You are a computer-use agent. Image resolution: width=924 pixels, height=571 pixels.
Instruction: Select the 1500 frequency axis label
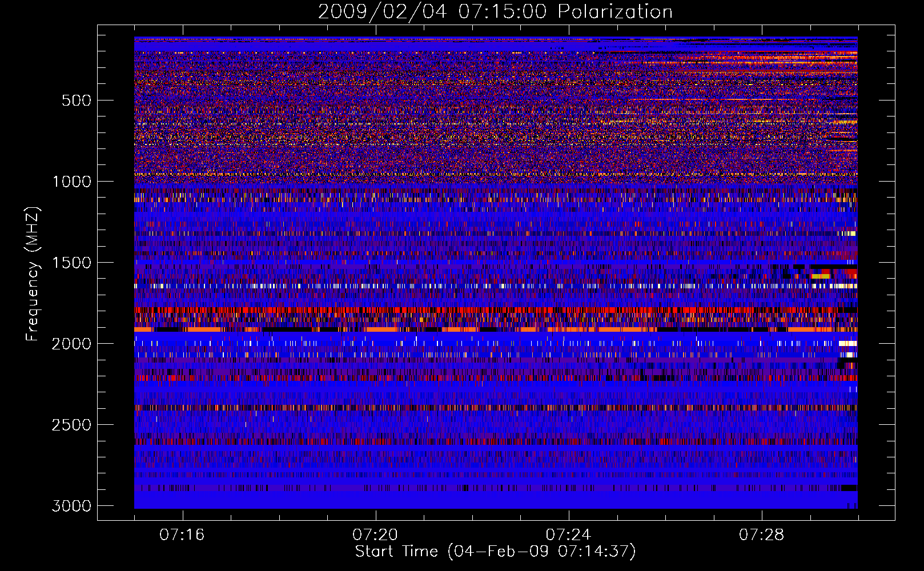[x=72, y=263]
